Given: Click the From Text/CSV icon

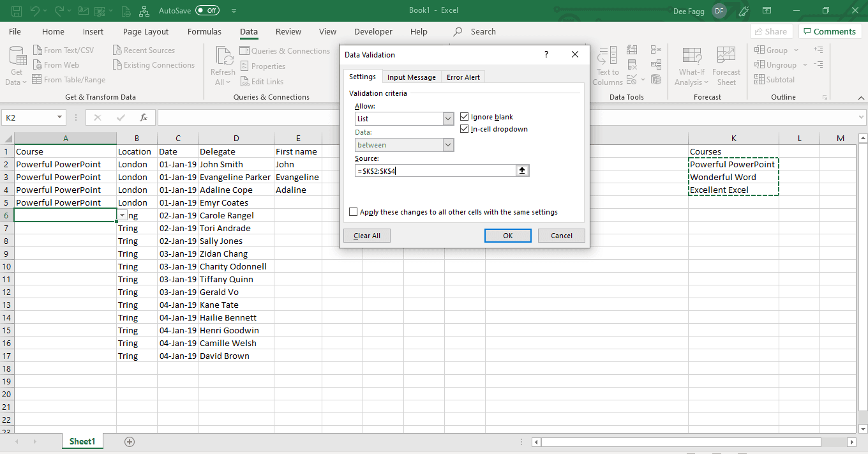Looking at the screenshot, I should (x=37, y=50).
